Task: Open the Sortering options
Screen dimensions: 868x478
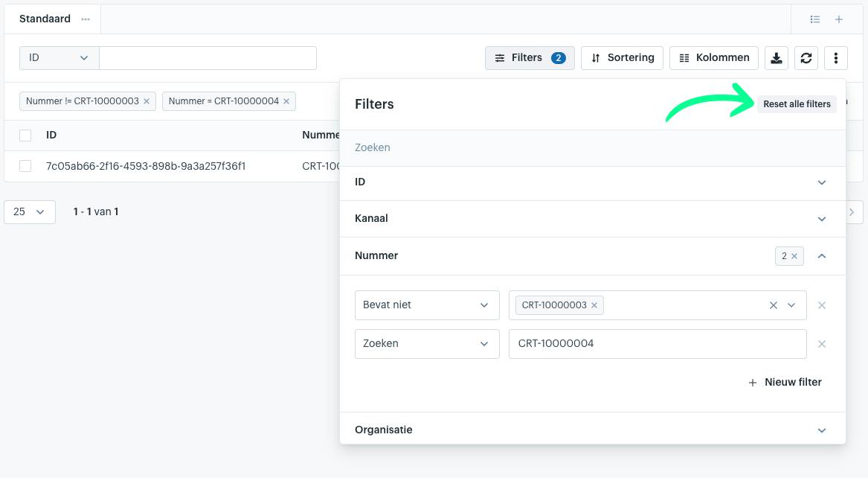Action: coord(623,58)
